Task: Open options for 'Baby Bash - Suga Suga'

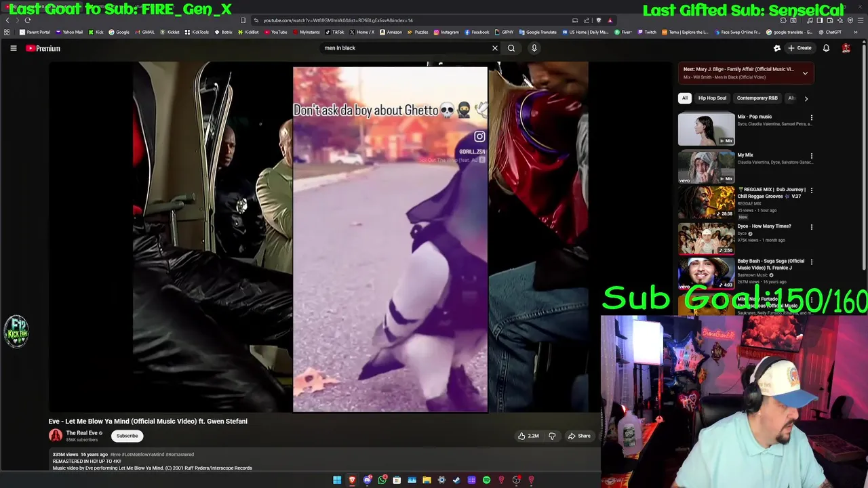Action: (x=811, y=262)
